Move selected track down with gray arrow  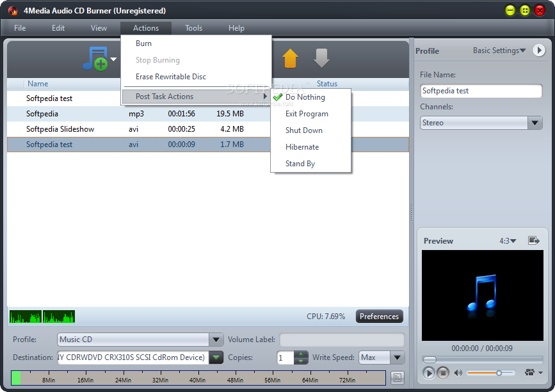click(321, 58)
